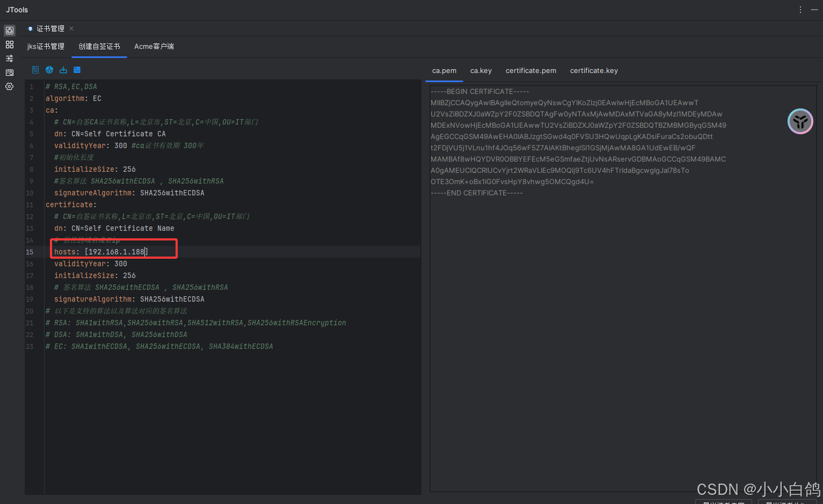823x504 pixels.
Task: Show the ca.key output tab
Action: pyautogui.click(x=480, y=71)
